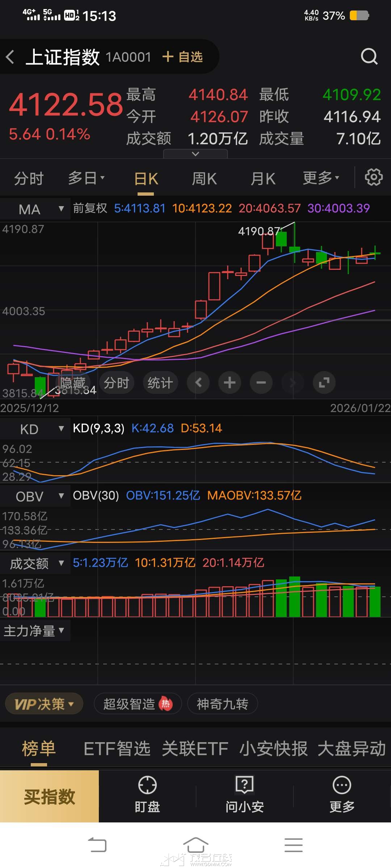This screenshot has height=868, width=391.
Task: Toggle 分时 overlay on the chart
Action: 117,383
